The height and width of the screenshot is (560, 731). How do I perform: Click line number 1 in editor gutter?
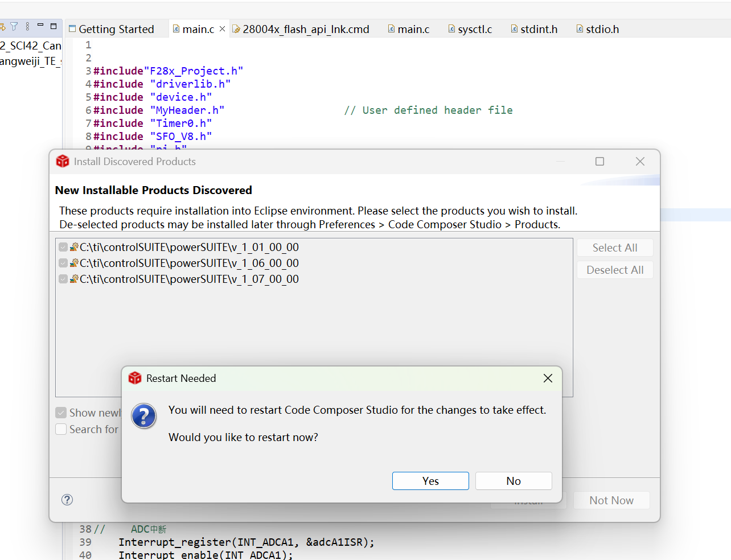coord(88,45)
